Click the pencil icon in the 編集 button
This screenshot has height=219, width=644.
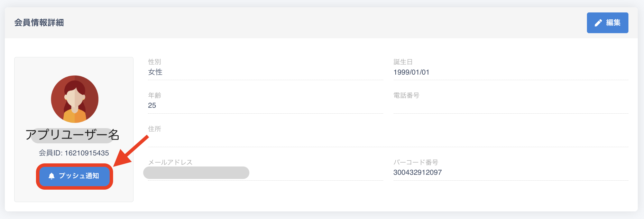(598, 23)
